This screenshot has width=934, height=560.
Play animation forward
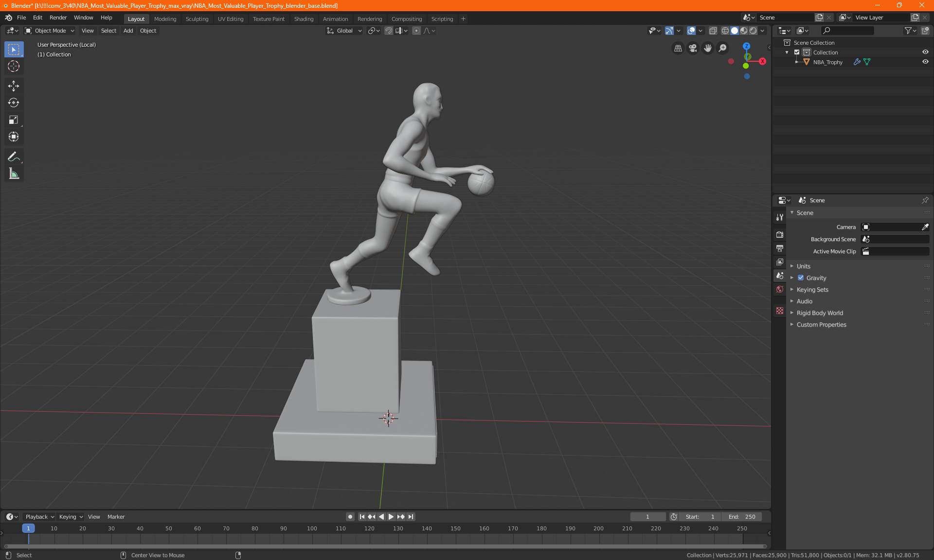click(391, 517)
